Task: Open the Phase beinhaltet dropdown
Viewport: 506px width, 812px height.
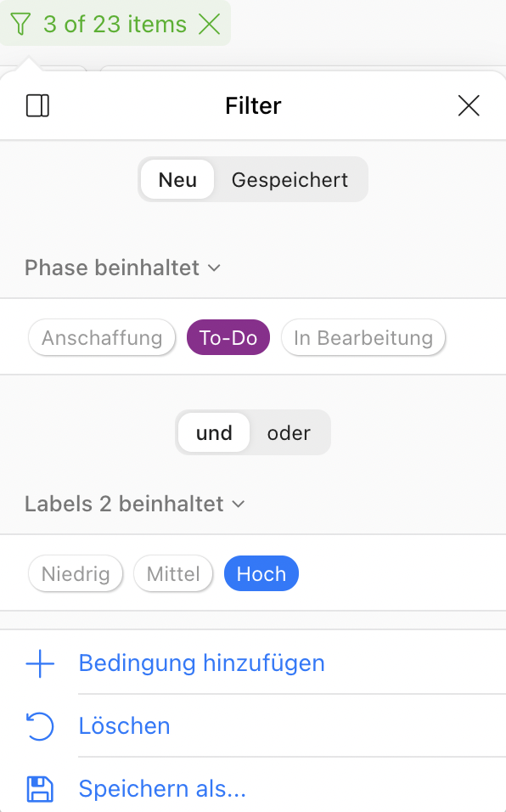Action: pyautogui.click(x=123, y=268)
